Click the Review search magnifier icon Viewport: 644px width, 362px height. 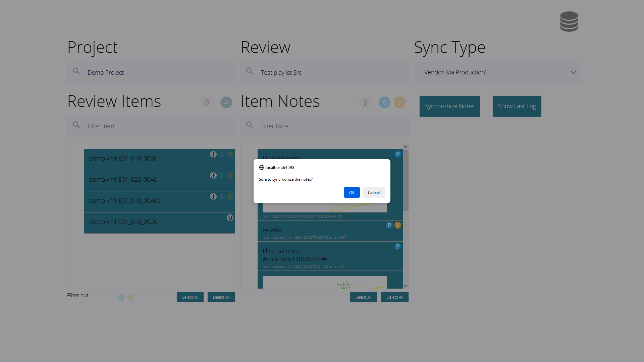pos(250,71)
